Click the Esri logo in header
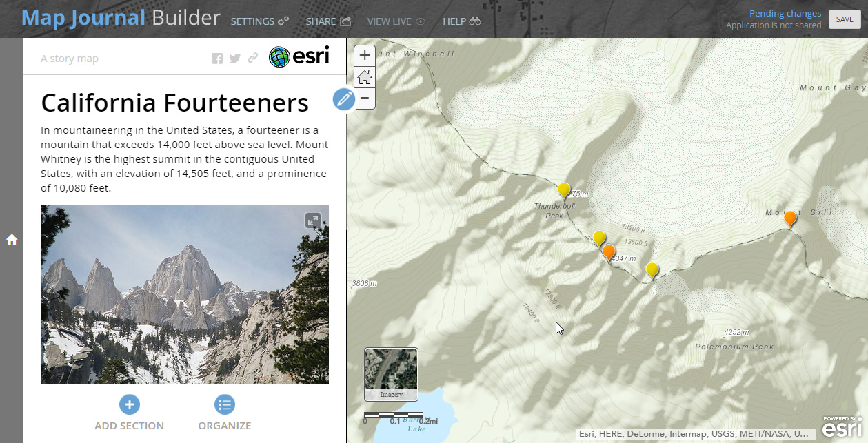 [x=299, y=56]
